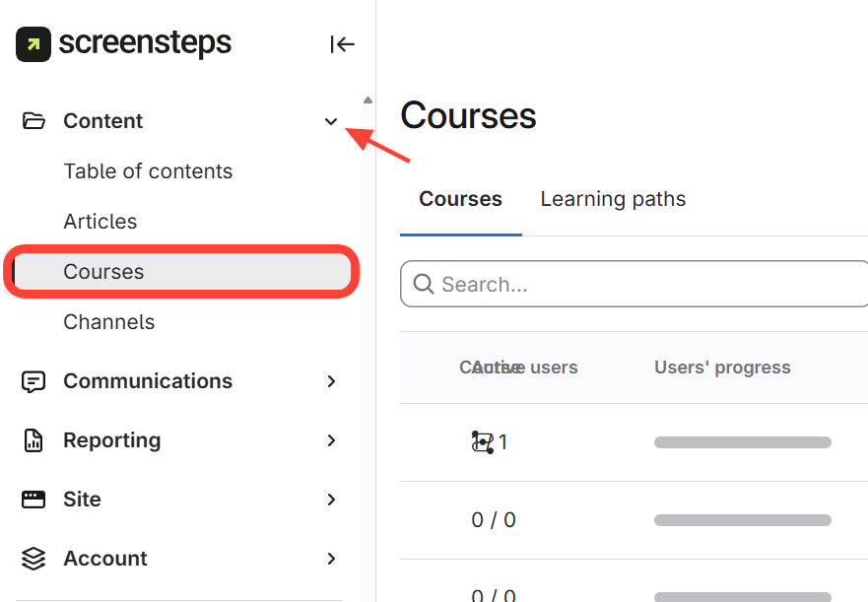Expand the Reporting section chevron
The image size is (868, 602).
[331, 440]
